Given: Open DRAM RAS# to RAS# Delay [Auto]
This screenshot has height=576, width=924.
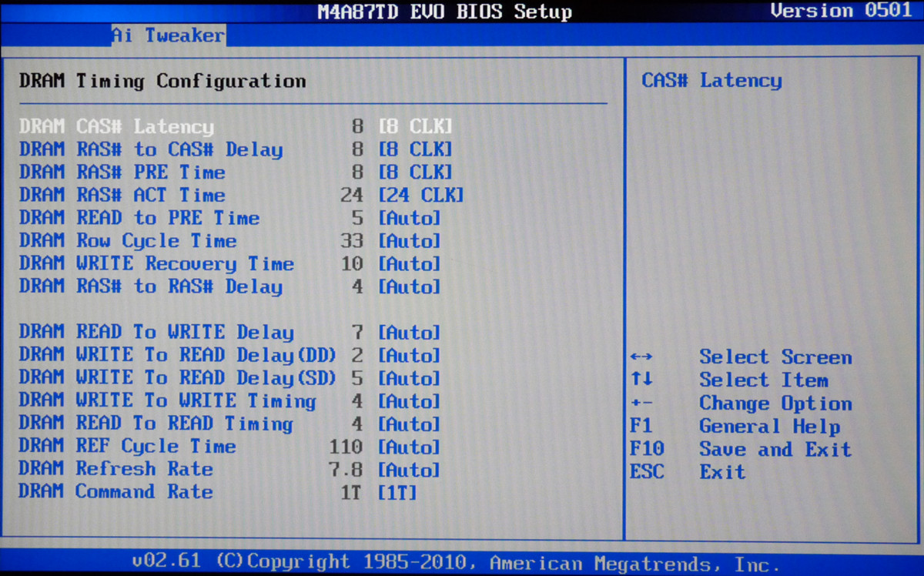Looking at the screenshot, I should [410, 286].
